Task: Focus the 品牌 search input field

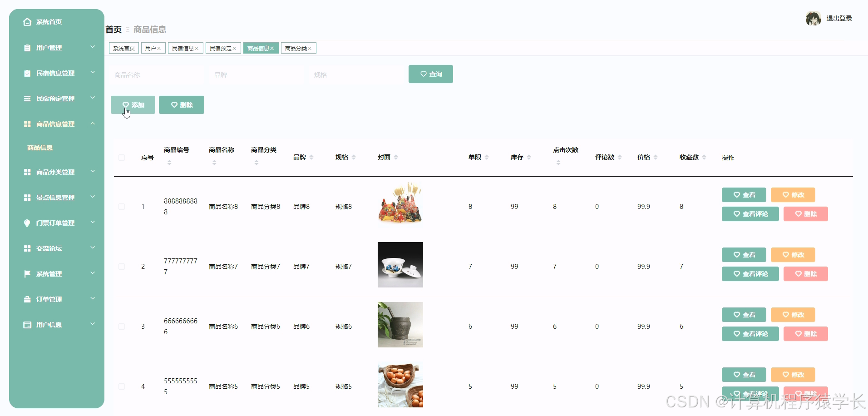Action: (257, 74)
